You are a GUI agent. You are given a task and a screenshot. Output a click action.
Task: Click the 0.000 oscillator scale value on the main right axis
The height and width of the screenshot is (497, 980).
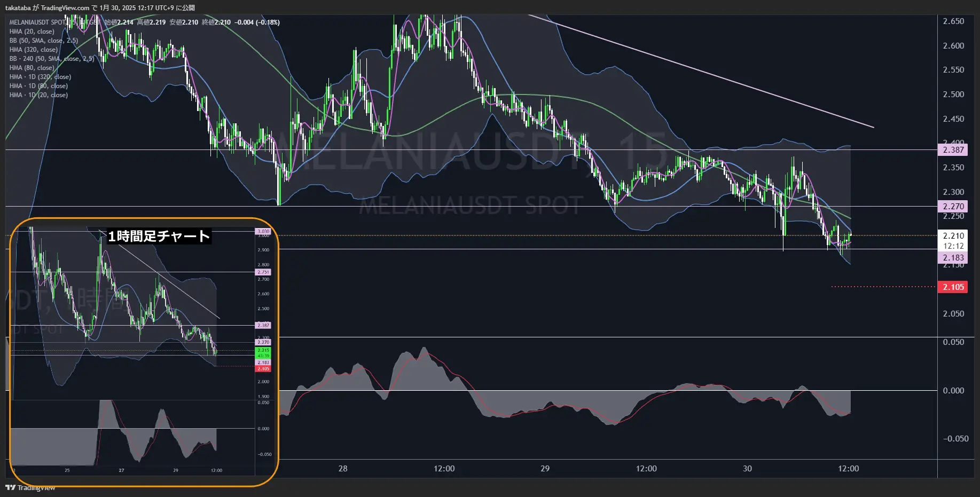[953, 391]
